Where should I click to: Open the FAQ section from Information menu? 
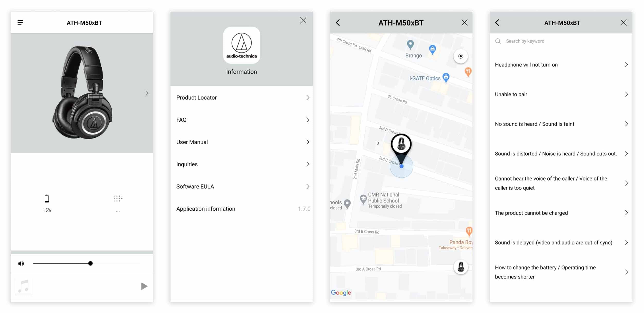coord(242,120)
